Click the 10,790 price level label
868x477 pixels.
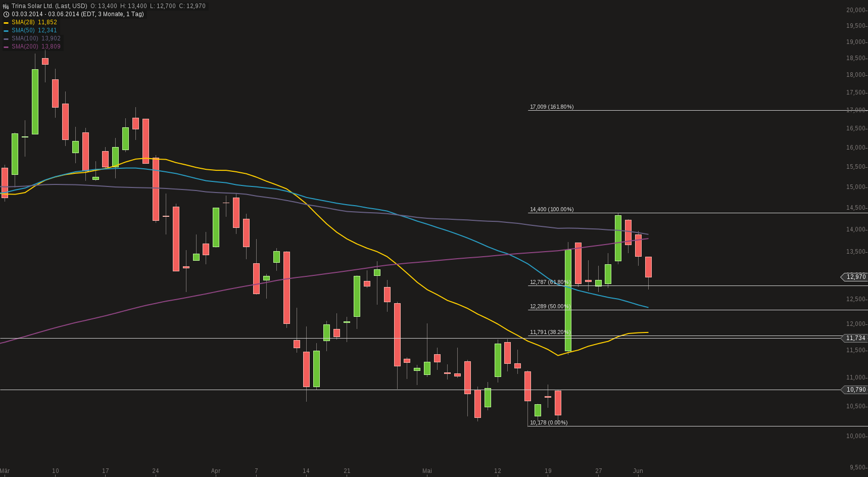(x=855, y=390)
